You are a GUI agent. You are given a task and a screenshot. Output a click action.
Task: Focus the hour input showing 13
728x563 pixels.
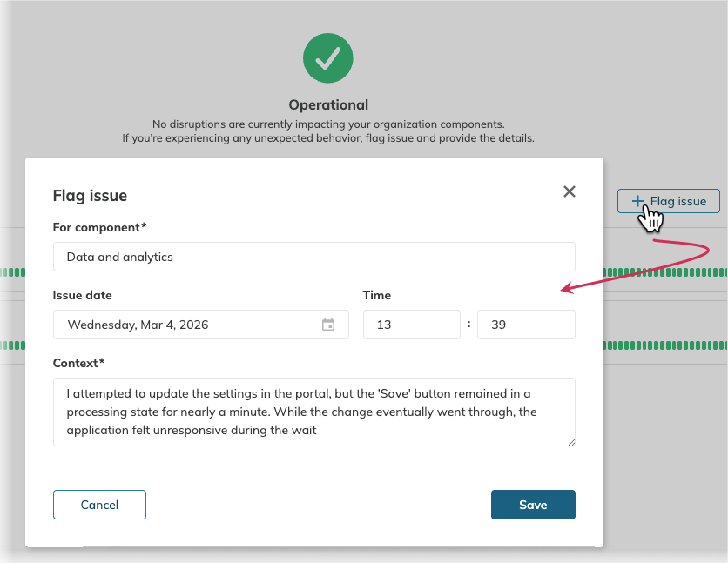pyautogui.click(x=411, y=325)
